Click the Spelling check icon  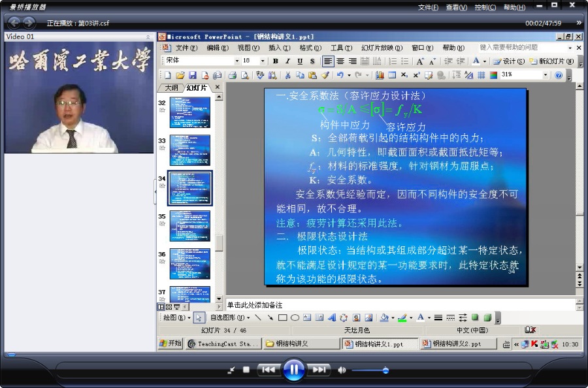pyautogui.click(x=259, y=75)
